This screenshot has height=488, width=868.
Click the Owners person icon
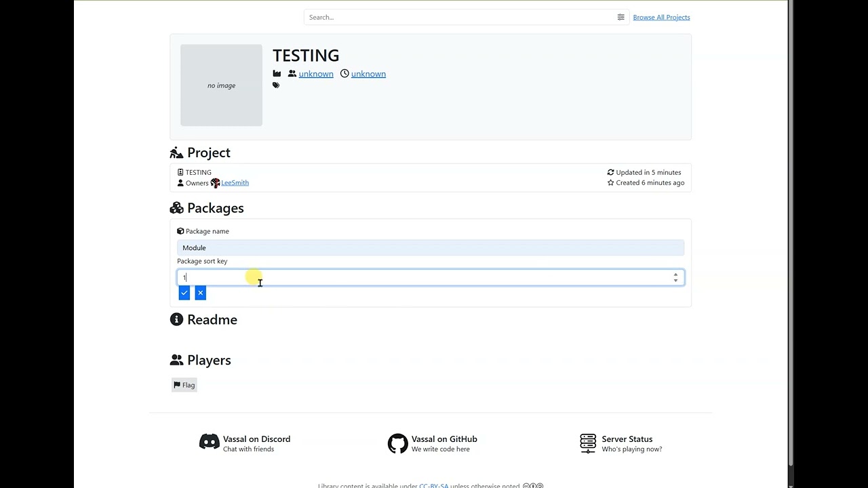180,183
